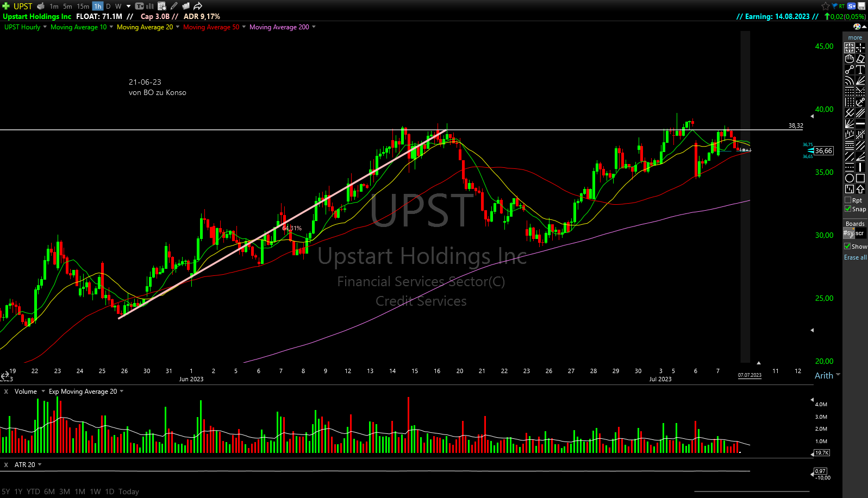Screen dimensions: 868x498
Task: Switch to the 5m timeframe
Action: [x=67, y=7]
